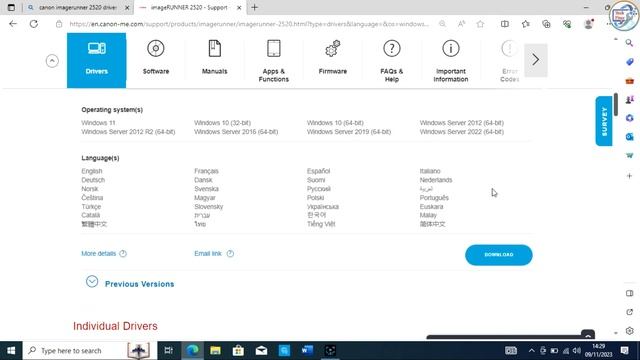
Task: Close the imageRUNNER 2520 Support tab
Action: pyautogui.click(x=239, y=8)
